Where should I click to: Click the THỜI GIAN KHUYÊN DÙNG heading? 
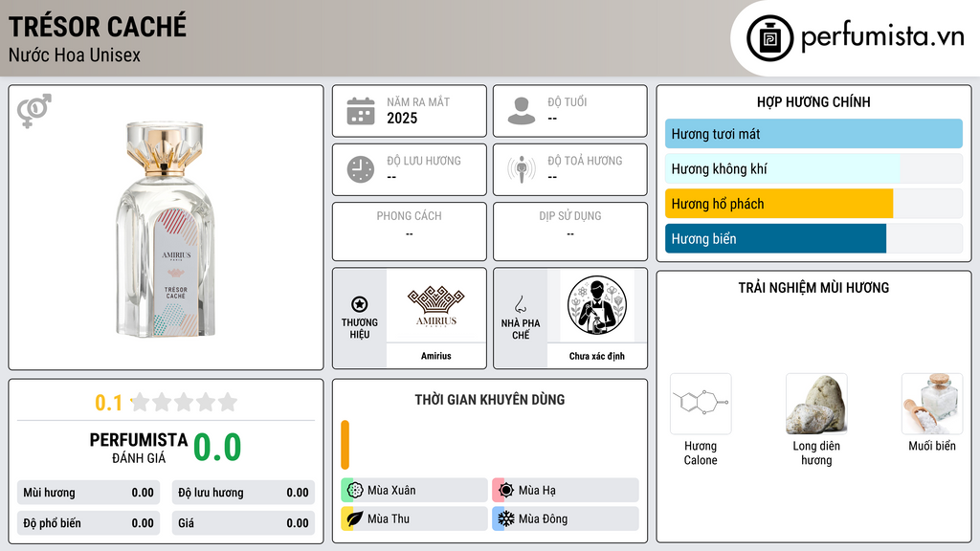pos(490,400)
